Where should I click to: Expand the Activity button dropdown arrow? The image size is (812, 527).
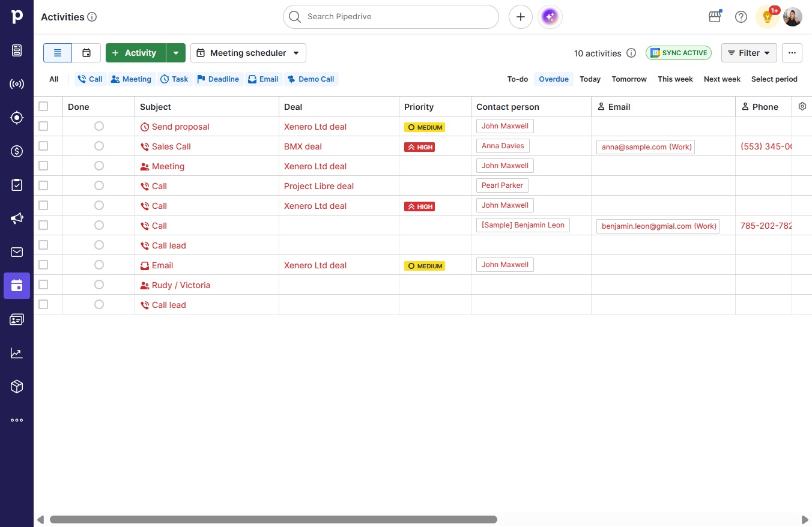(x=175, y=53)
